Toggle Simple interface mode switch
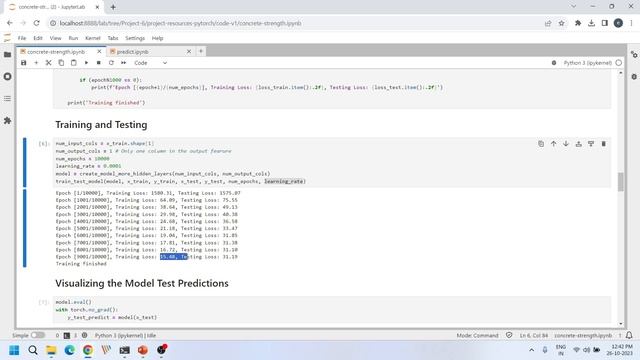This screenshot has height=360, width=640. tap(38, 335)
